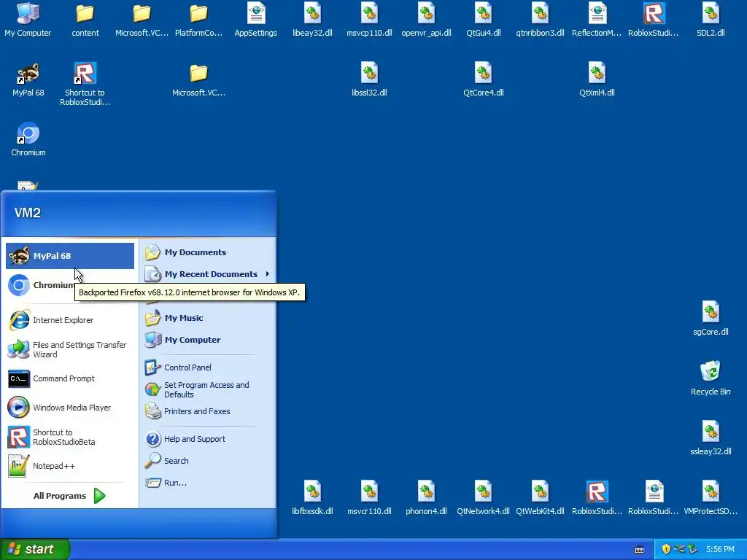The width and height of the screenshot is (747, 560).
Task: Open Shortcut to RobloxStudioBeta in Start menu
Action: [x=70, y=437]
